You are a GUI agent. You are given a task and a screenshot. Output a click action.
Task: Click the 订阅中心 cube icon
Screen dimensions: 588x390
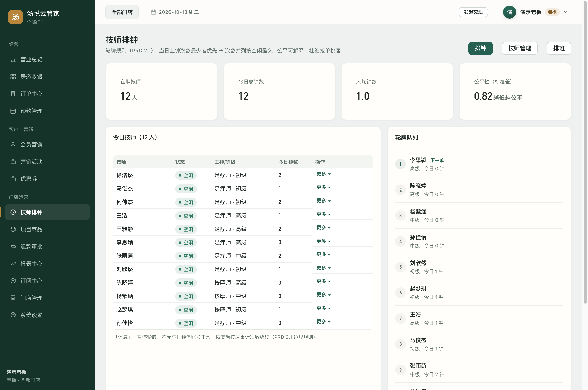(x=13, y=281)
